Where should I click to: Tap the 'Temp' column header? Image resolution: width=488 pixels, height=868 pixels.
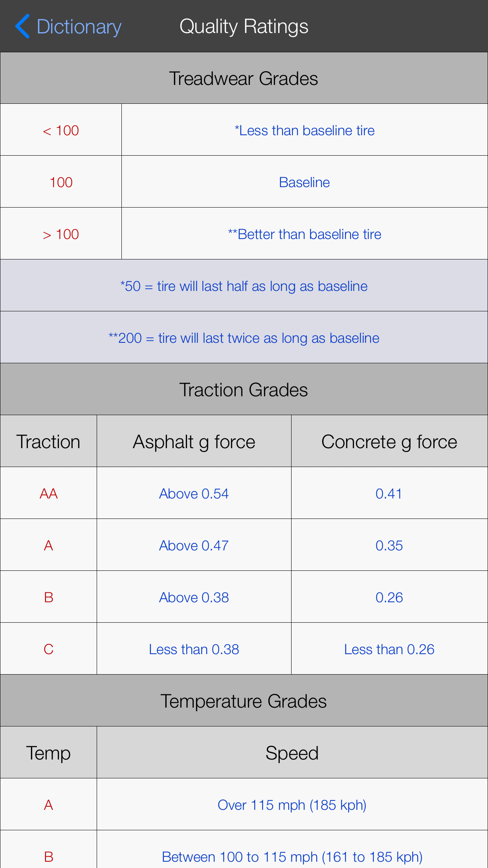pos(48,752)
